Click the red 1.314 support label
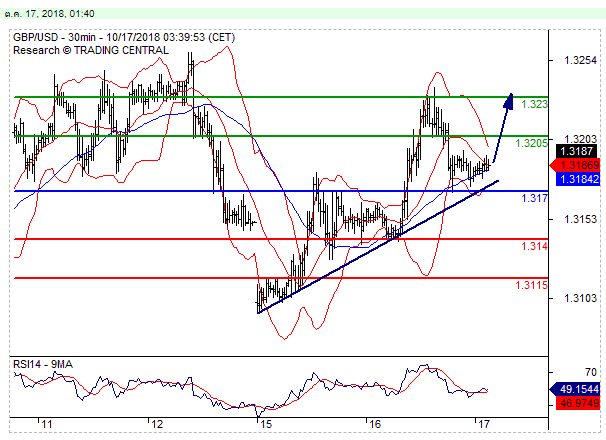The image size is (606, 440). click(534, 246)
